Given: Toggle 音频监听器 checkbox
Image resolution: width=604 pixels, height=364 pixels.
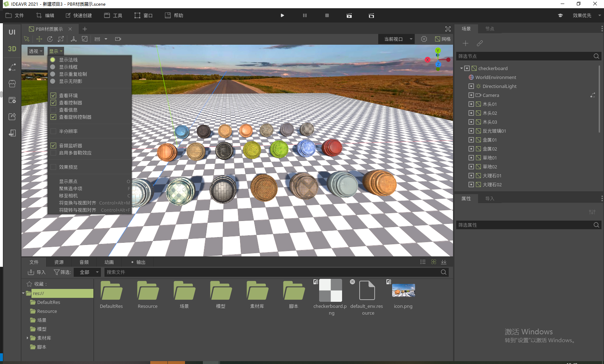Looking at the screenshot, I should pos(53,146).
